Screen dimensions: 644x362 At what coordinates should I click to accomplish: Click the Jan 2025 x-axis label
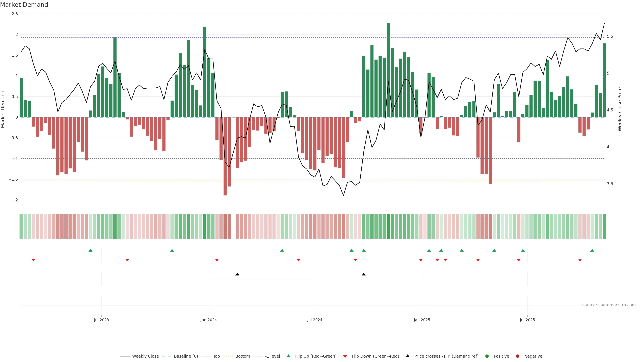pyautogui.click(x=422, y=320)
